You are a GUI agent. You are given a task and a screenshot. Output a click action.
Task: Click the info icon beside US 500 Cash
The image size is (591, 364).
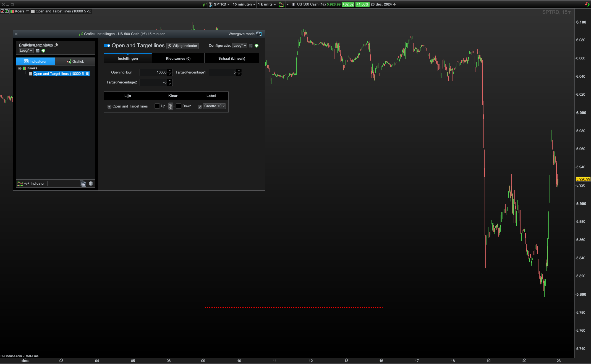293,4
